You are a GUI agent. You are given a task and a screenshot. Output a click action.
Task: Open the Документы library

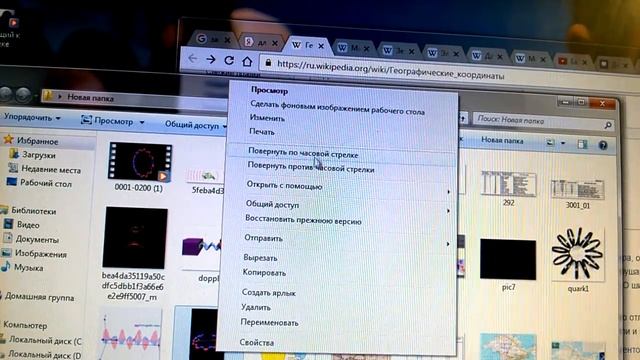(x=37, y=240)
